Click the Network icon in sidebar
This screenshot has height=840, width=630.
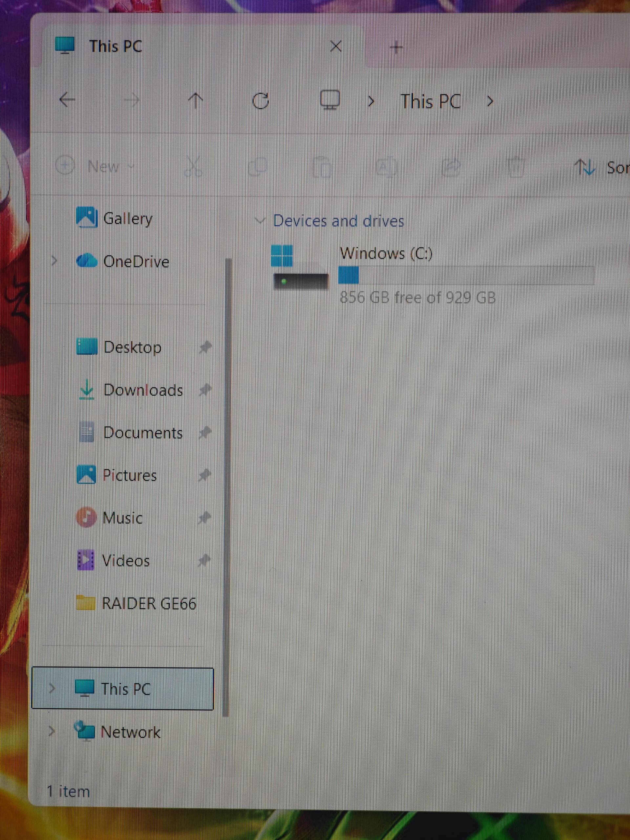(x=84, y=731)
